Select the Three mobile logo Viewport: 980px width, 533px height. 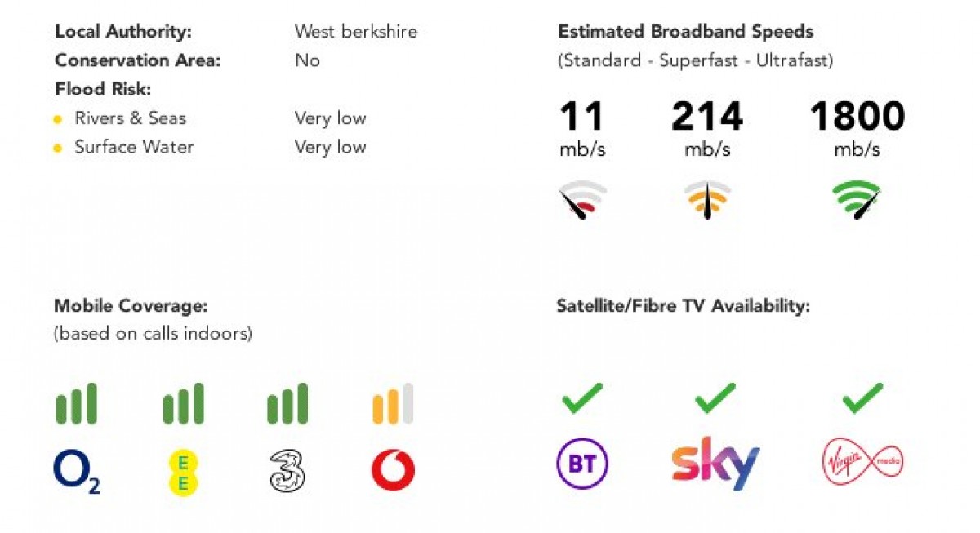(287, 472)
